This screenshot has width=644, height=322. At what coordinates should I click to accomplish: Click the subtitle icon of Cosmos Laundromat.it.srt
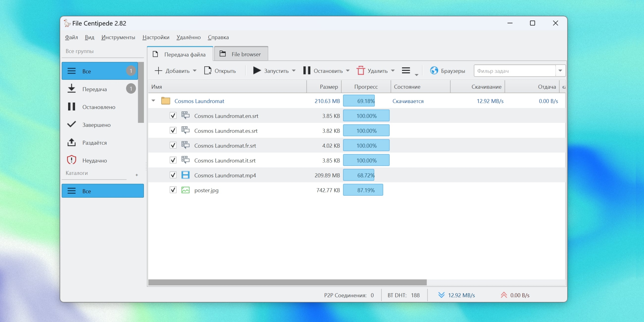point(185,160)
